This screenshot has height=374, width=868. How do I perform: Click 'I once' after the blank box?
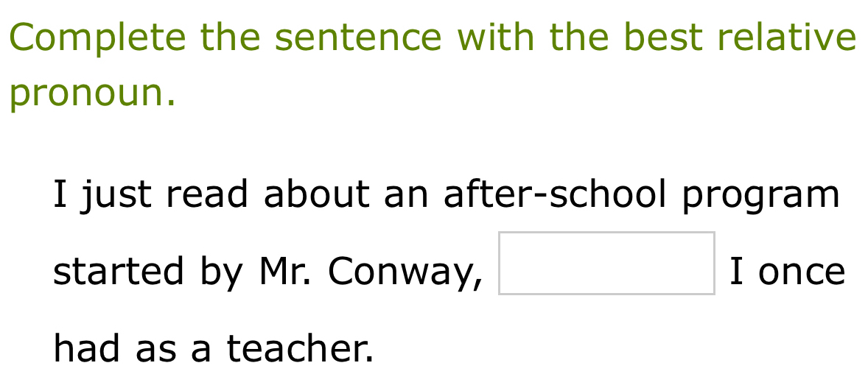[x=787, y=272]
